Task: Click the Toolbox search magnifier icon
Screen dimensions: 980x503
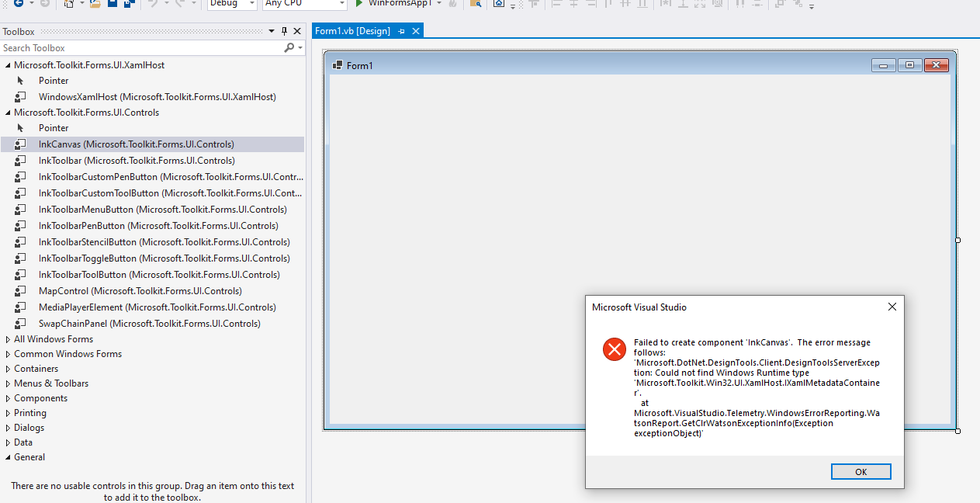Action: click(x=289, y=48)
